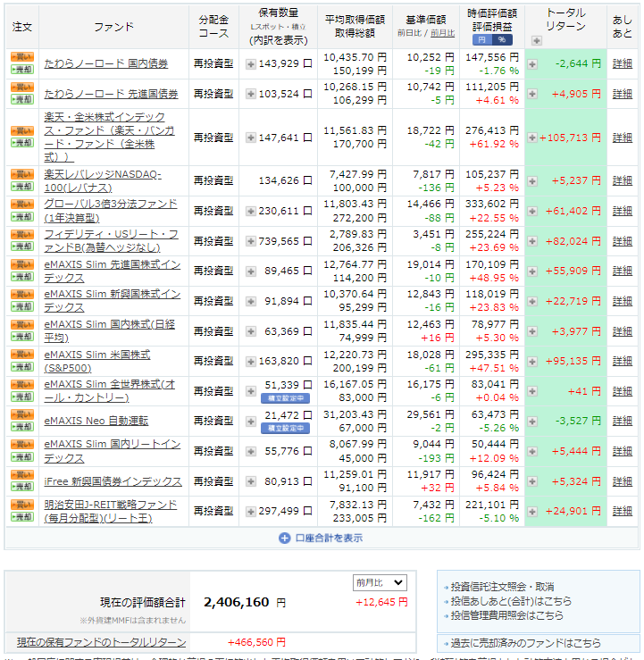Sell button for 明治安田J-REIT戦略ファンド
The height and width of the screenshot is (660, 644).
point(22,516)
